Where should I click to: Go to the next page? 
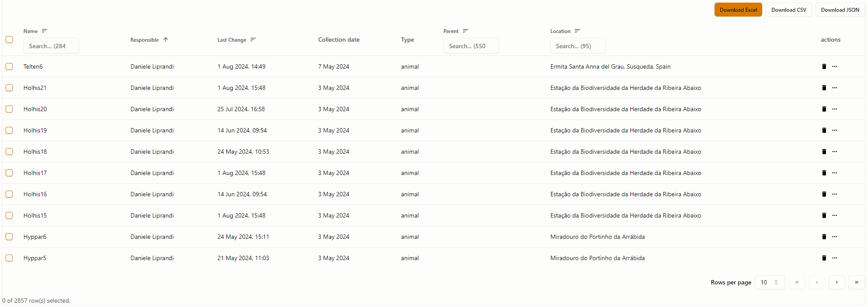[836, 282]
